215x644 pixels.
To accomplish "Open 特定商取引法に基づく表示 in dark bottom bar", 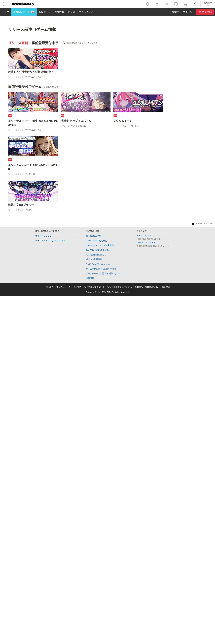I will click(120, 287).
